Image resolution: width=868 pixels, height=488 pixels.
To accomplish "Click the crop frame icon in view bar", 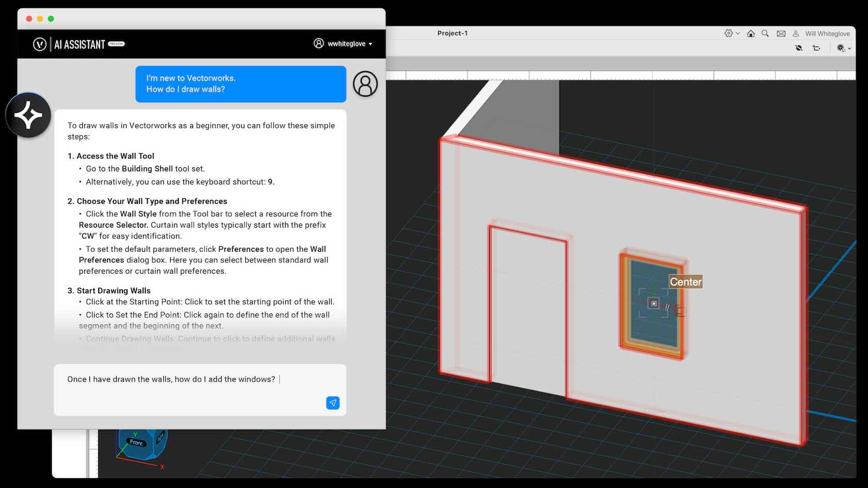I will pyautogui.click(x=816, y=48).
